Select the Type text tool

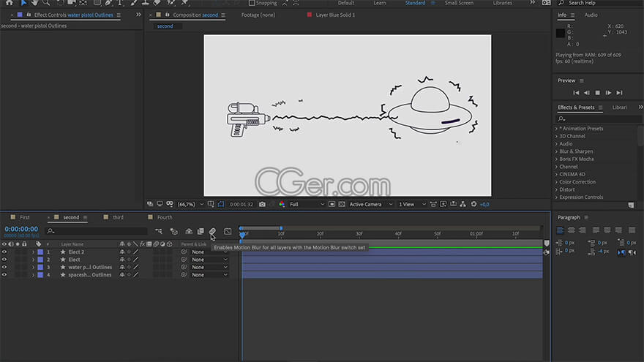[x=120, y=2]
